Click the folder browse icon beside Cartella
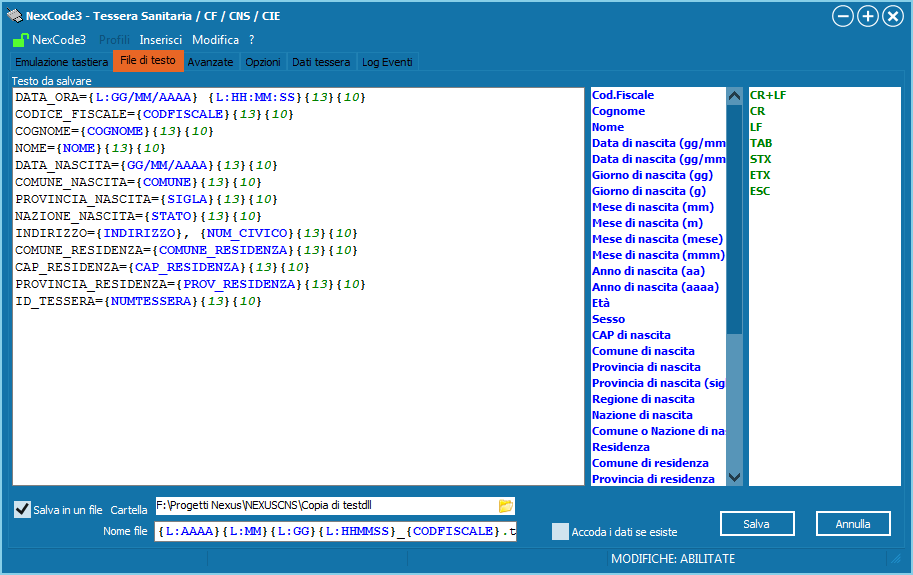Image resolution: width=913 pixels, height=575 pixels. click(x=505, y=506)
